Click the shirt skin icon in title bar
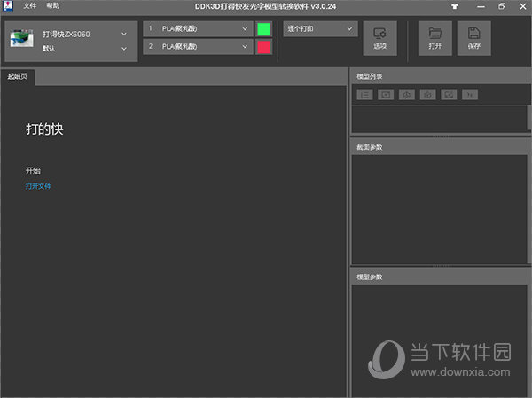 tap(455, 6)
